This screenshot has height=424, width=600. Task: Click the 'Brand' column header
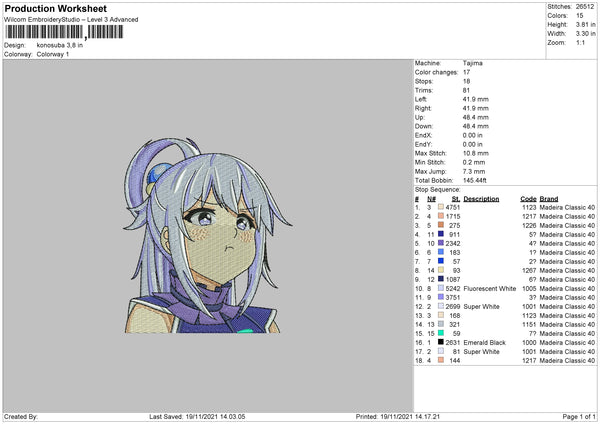click(x=549, y=199)
